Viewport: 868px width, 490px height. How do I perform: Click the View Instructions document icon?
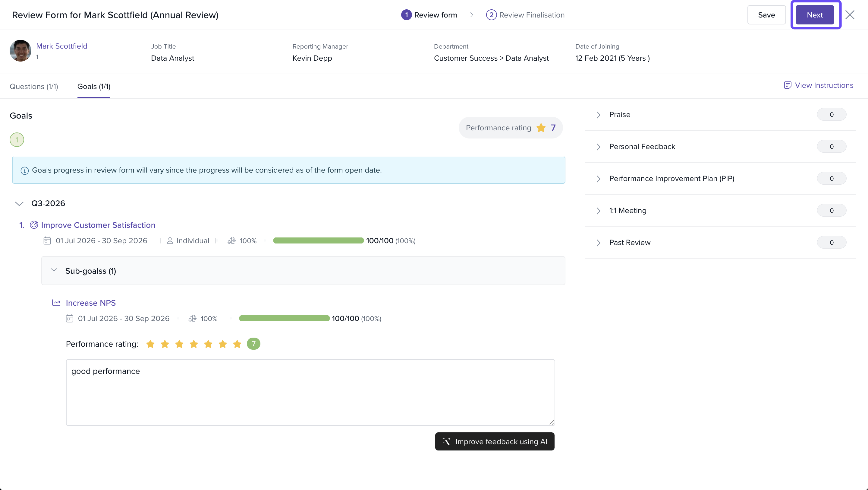pyautogui.click(x=788, y=85)
